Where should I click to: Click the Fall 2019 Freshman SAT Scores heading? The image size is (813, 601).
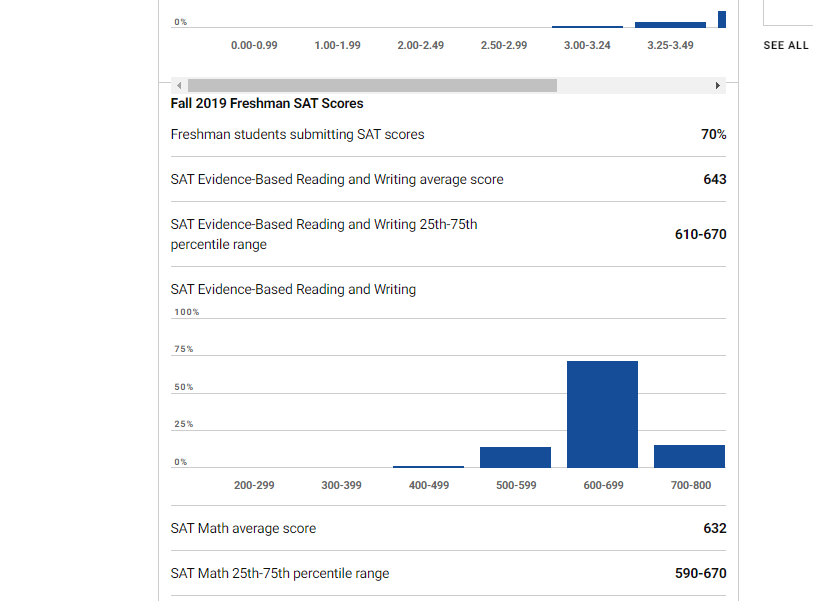click(267, 104)
